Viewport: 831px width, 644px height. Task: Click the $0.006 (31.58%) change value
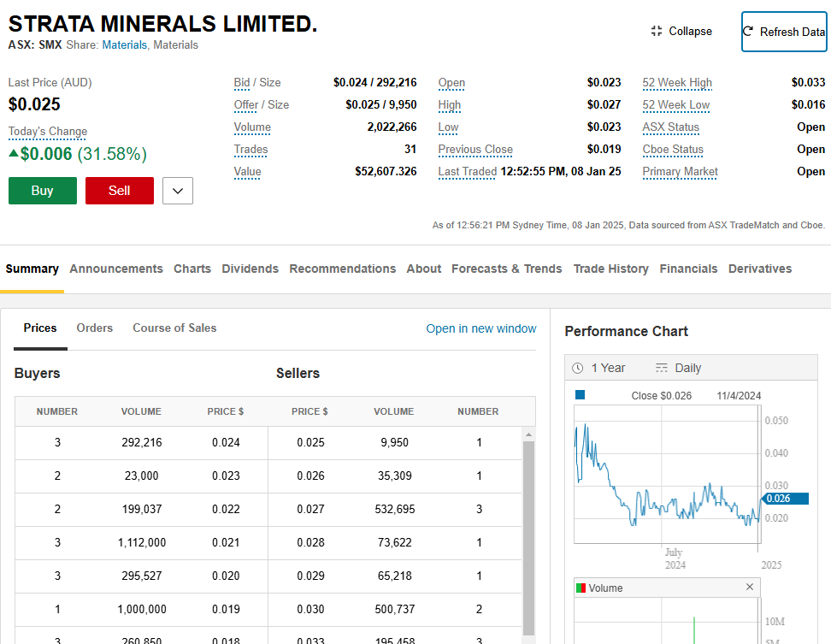(x=78, y=154)
